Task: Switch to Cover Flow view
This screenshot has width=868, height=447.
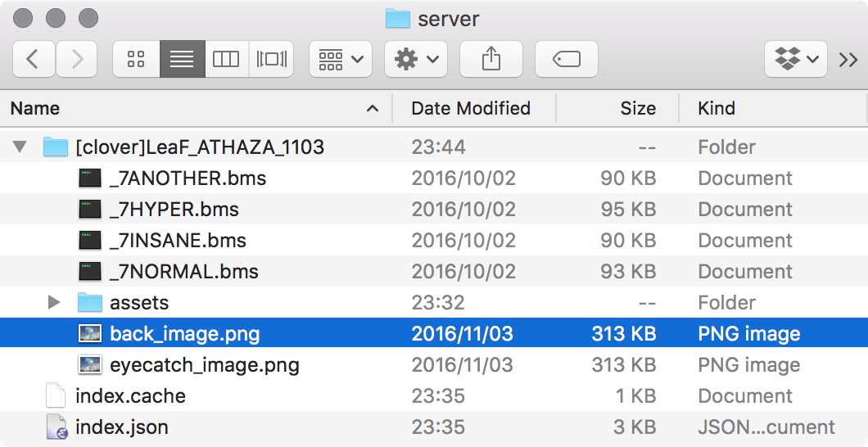Action: coord(271,59)
